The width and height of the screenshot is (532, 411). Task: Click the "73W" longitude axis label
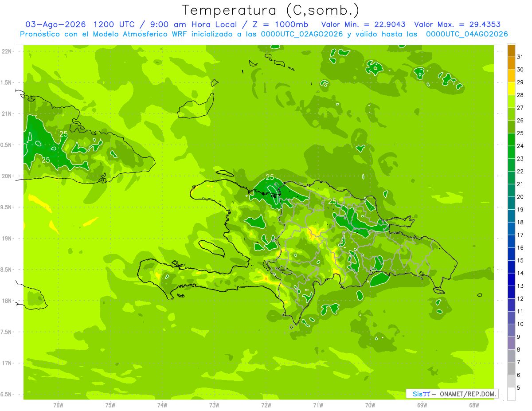pyautogui.click(x=214, y=405)
